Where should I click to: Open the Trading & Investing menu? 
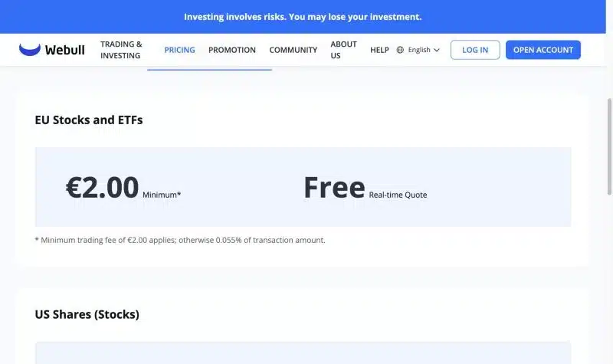[x=121, y=50]
